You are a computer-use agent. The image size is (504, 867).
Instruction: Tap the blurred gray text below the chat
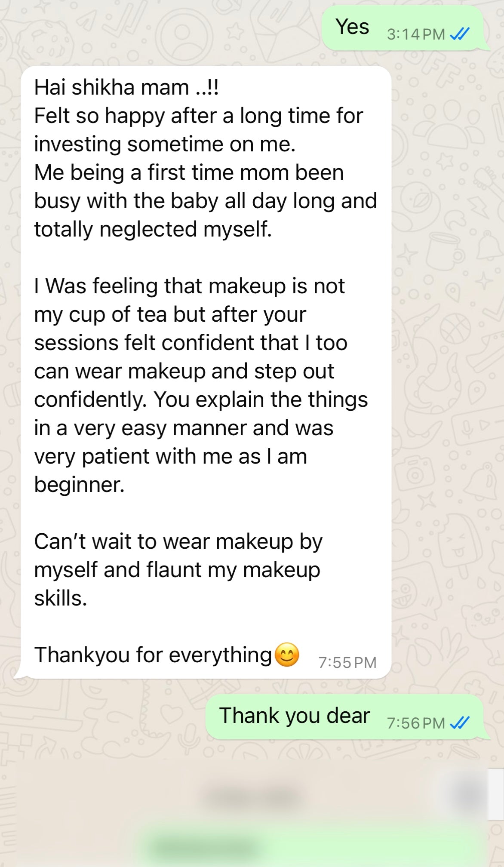pyautogui.click(x=254, y=796)
